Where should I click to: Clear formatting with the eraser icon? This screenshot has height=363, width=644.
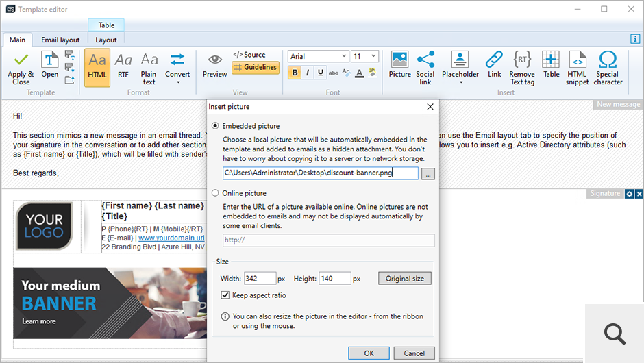tap(346, 73)
